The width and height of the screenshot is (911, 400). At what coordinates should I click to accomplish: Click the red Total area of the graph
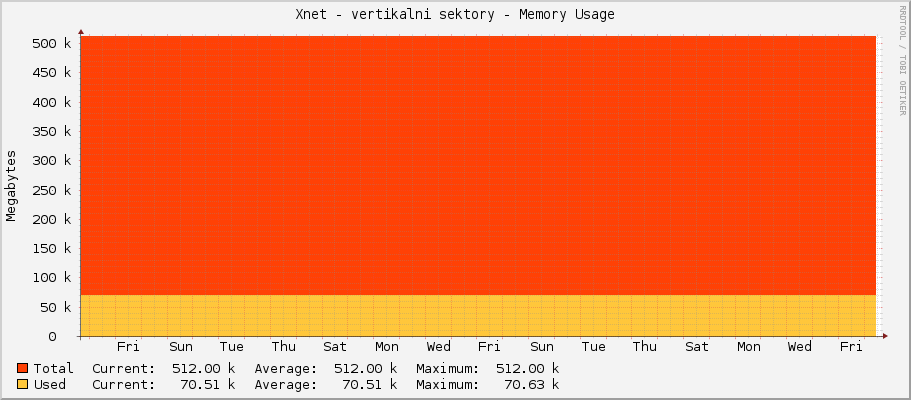click(x=478, y=166)
